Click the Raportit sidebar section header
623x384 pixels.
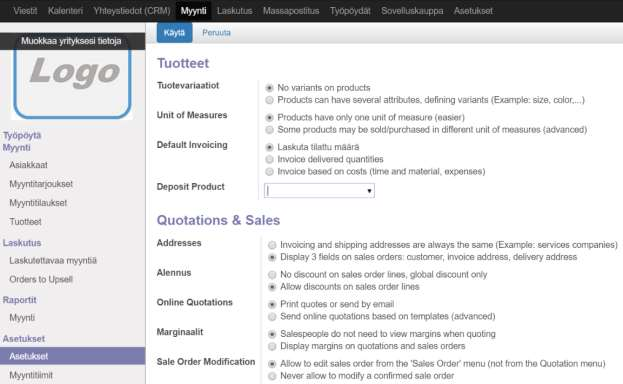[19, 300]
